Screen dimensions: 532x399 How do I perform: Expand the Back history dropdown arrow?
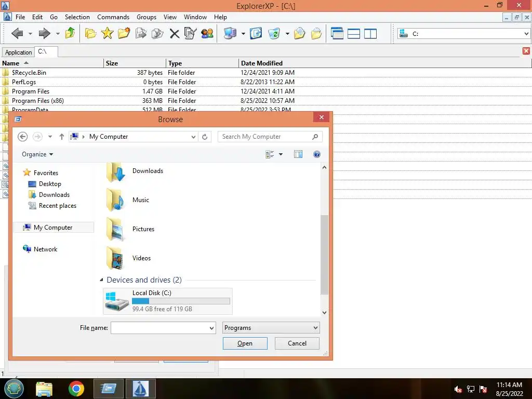(30, 34)
